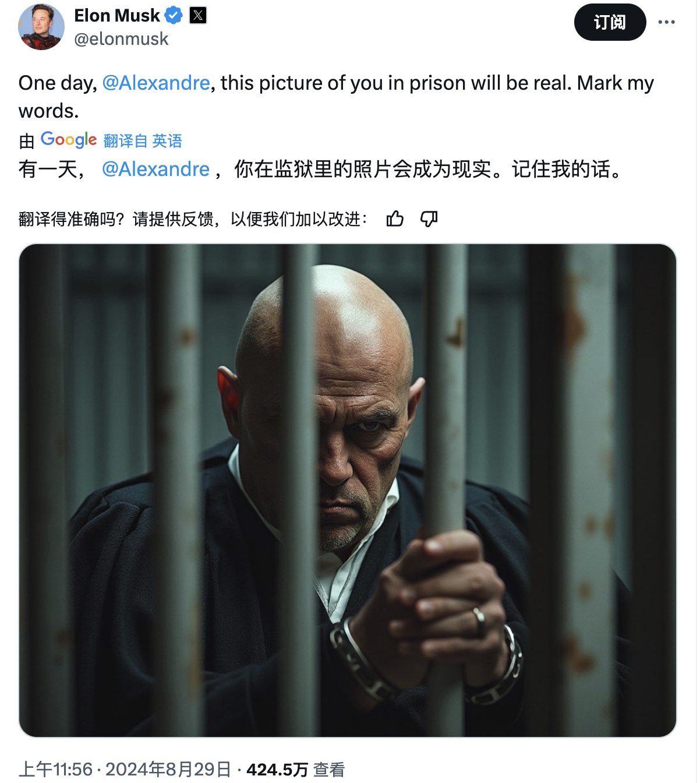Click the Elon Musk display name
The image size is (700, 783).
[x=117, y=15]
